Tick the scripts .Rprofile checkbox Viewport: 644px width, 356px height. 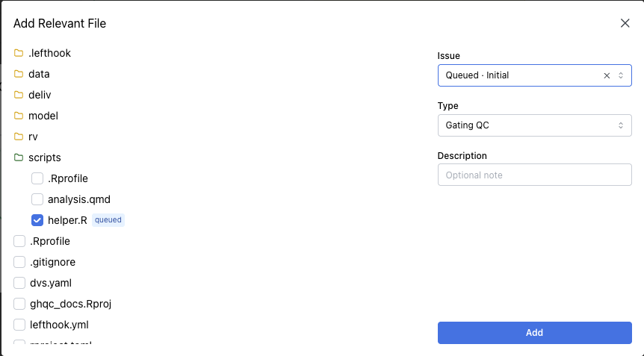pos(37,178)
